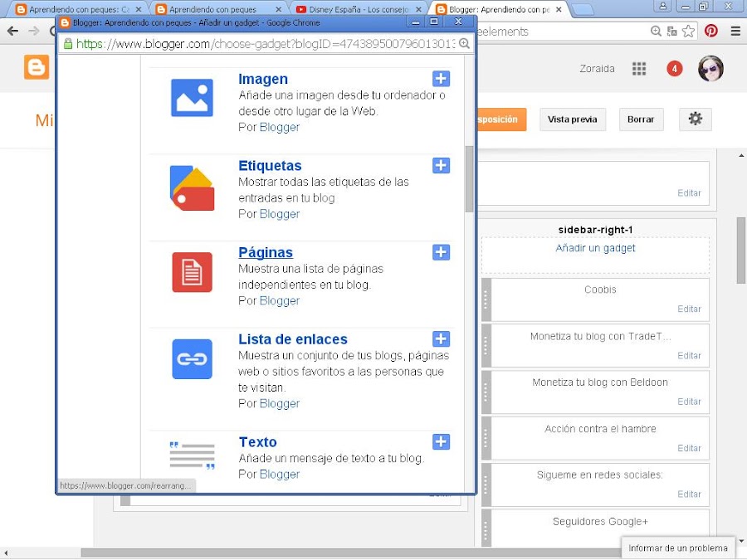Click the Informar de un problema button
The image size is (747, 560).
point(678,548)
